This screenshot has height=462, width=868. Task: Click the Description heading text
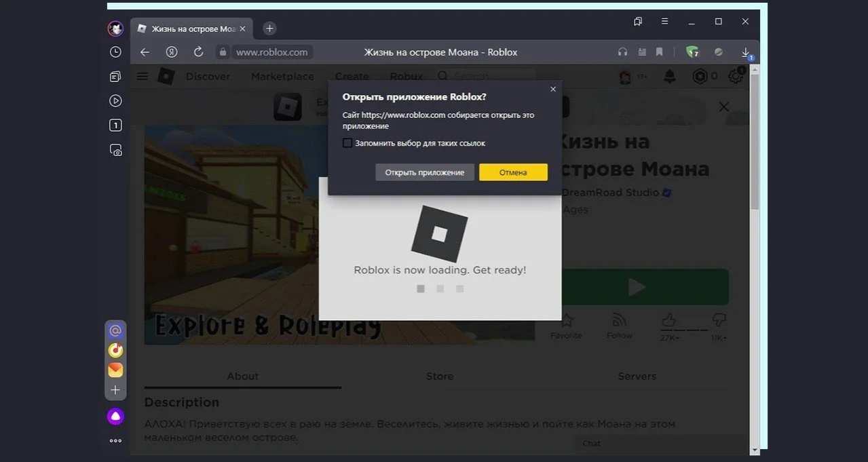point(181,402)
